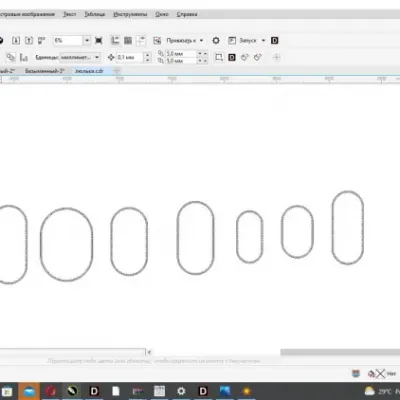Click the second rotate-style icon before the plus
Viewport: 400px width, 400px height.
(258, 57)
